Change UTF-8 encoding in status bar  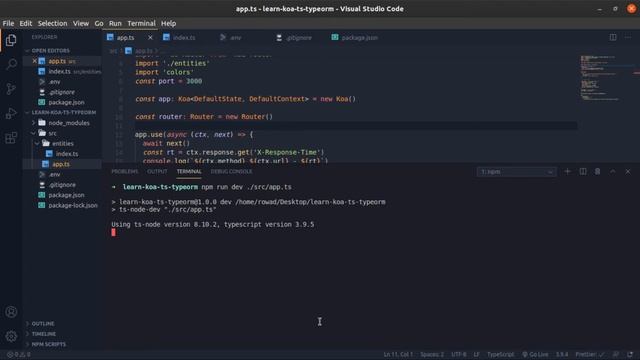[x=459, y=354]
